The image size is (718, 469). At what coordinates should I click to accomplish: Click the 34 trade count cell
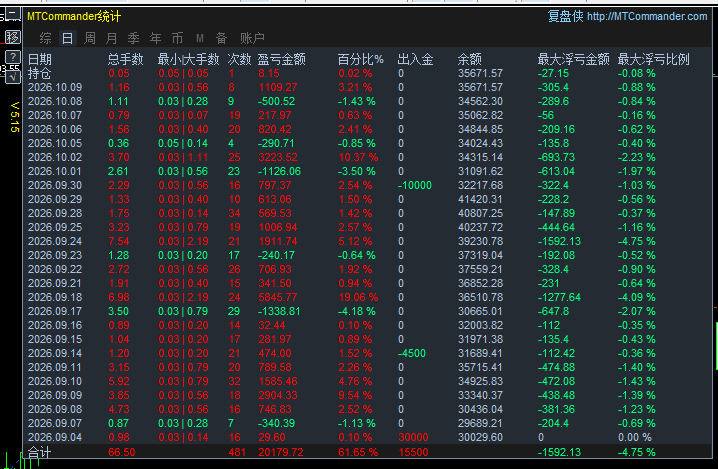(x=234, y=213)
